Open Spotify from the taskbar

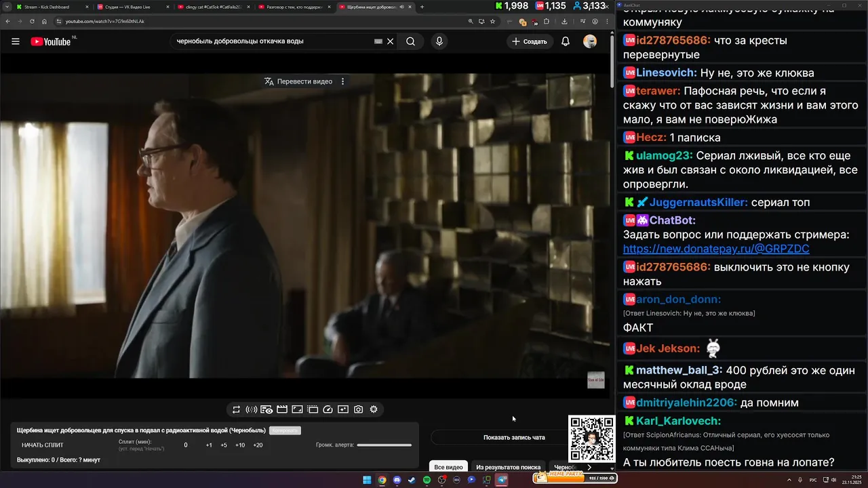pyautogui.click(x=427, y=480)
